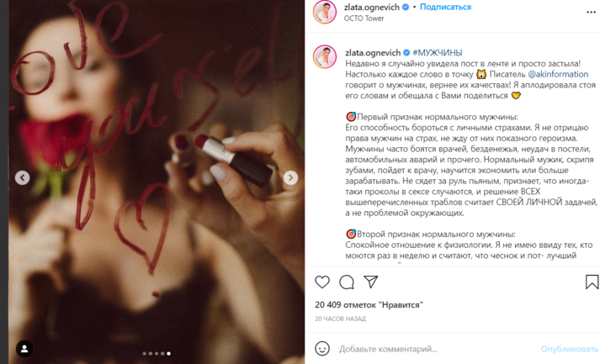Like the post with heart icon

(322, 282)
